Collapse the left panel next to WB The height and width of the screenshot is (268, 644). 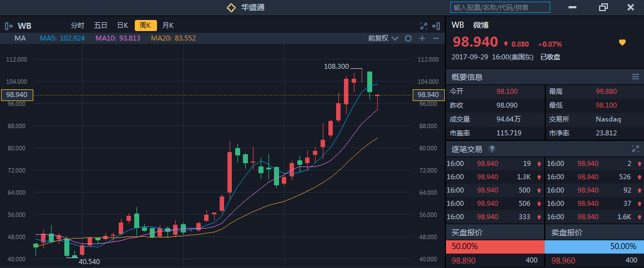point(8,26)
